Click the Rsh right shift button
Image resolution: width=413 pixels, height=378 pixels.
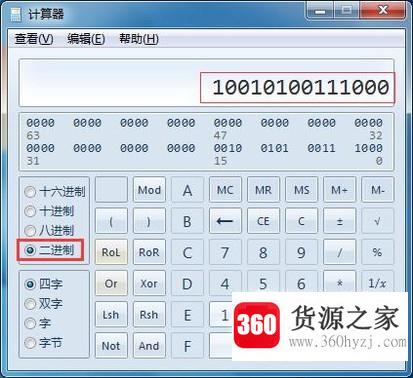pos(149,314)
